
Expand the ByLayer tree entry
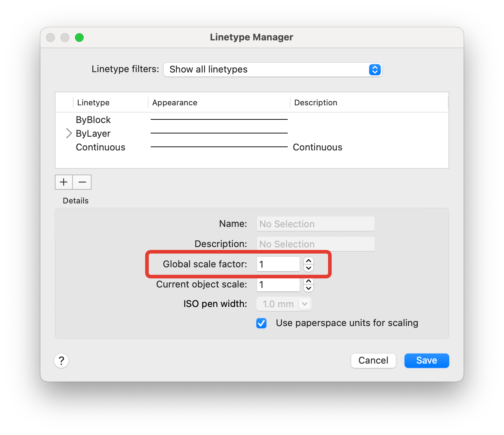[x=68, y=133]
